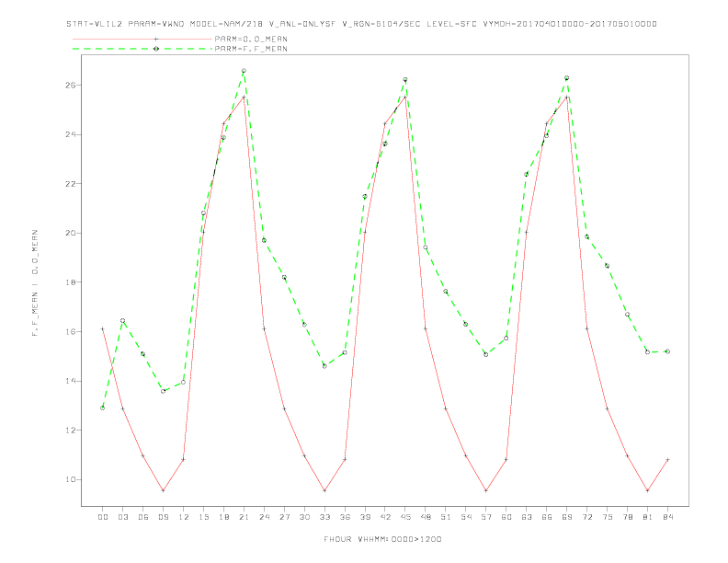Click the x-axis forecast hour label 60
The image size is (728, 563).
tap(506, 517)
